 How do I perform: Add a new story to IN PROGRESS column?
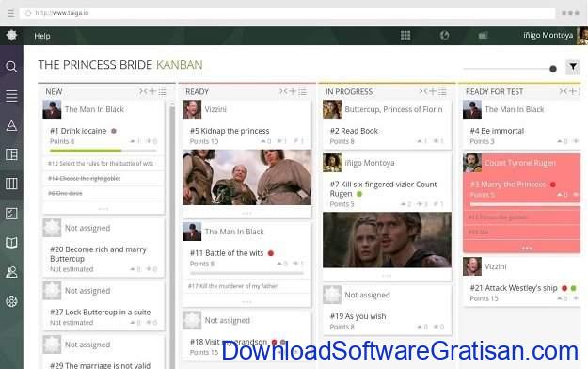(433, 91)
